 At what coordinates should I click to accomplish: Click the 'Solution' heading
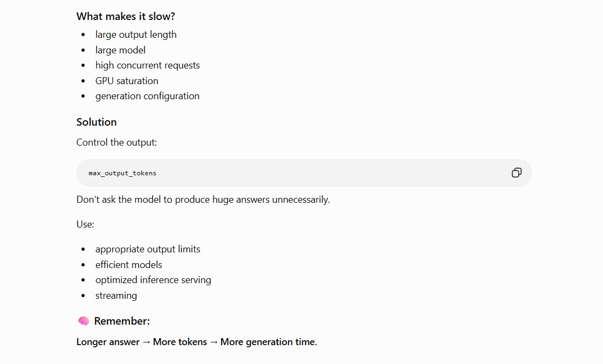click(x=97, y=122)
